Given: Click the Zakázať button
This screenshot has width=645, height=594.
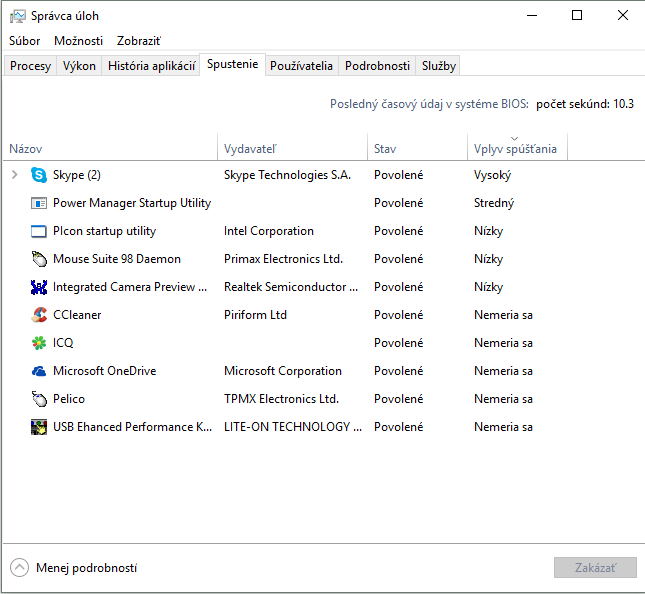Looking at the screenshot, I should [595, 568].
